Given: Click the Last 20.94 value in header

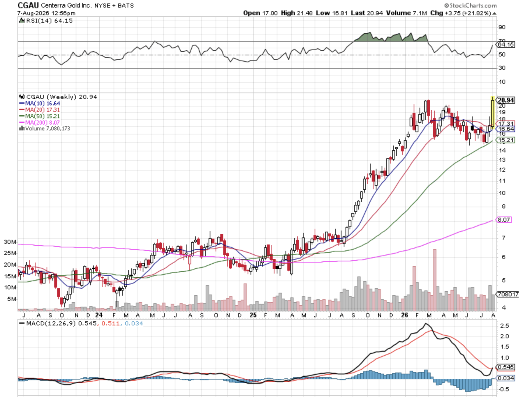Looking at the screenshot, I should (x=367, y=13).
